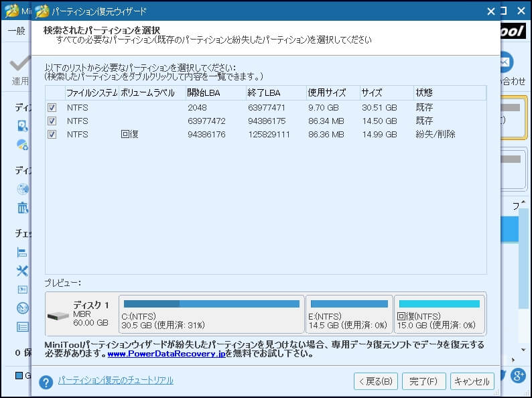Toggle checkbox for the lost 回復 partition
This screenshot has width=532, height=398.
[x=52, y=135]
